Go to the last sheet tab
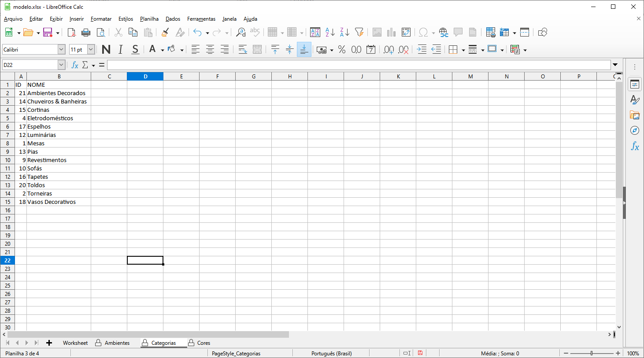This screenshot has height=358, width=644. (x=36, y=343)
